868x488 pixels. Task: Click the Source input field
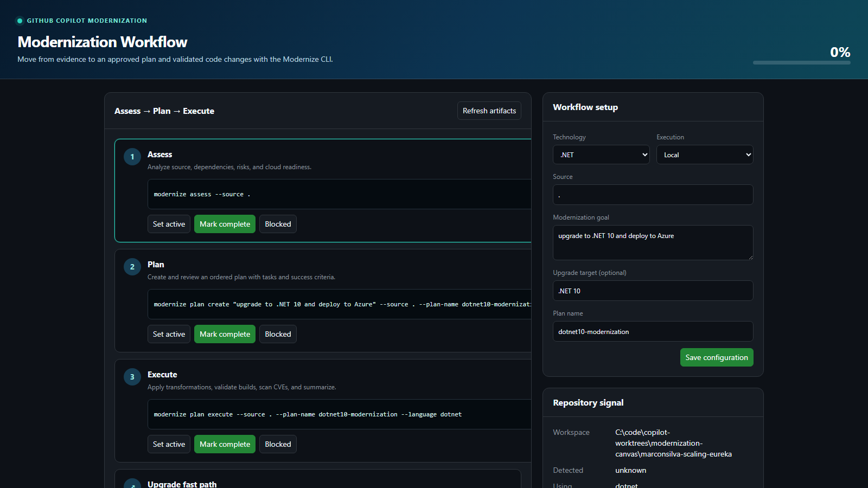[653, 195]
